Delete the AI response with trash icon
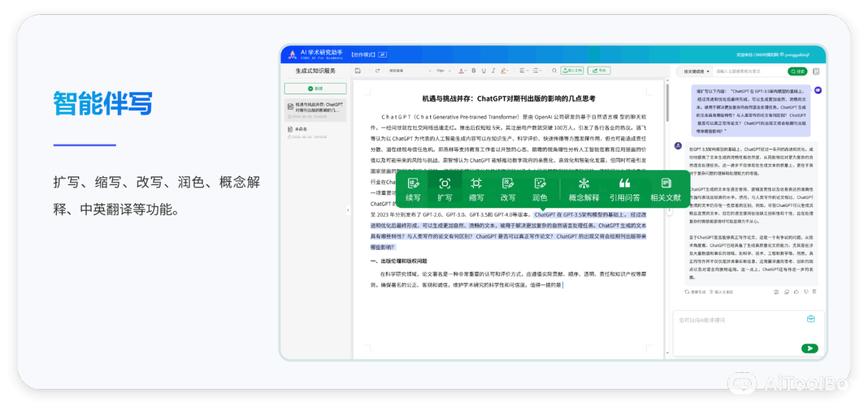The image size is (868, 410). click(x=815, y=290)
